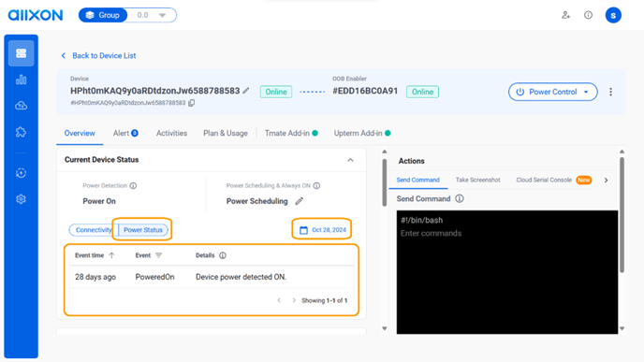
Task: Open the info icon in top header
Action: [x=588, y=15]
